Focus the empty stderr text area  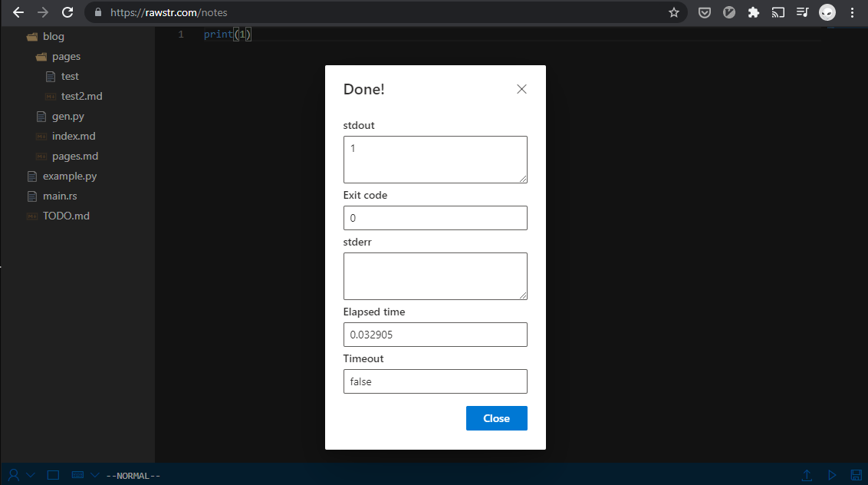point(435,276)
